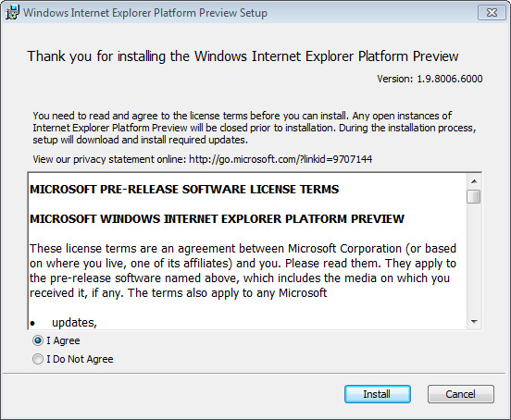Select the I Agree radio button
This screenshot has width=511, height=420.
click(38, 340)
